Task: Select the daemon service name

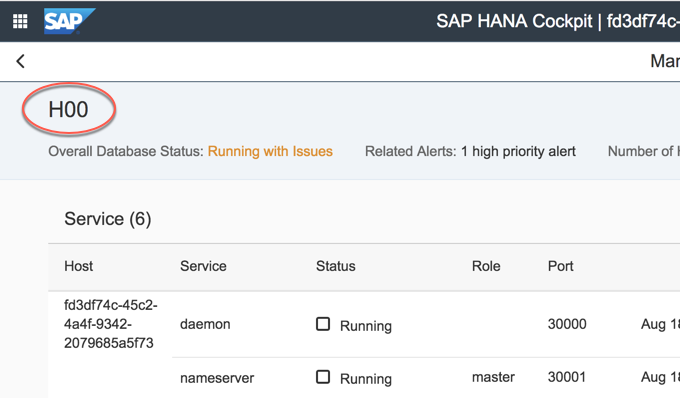Action: (205, 324)
